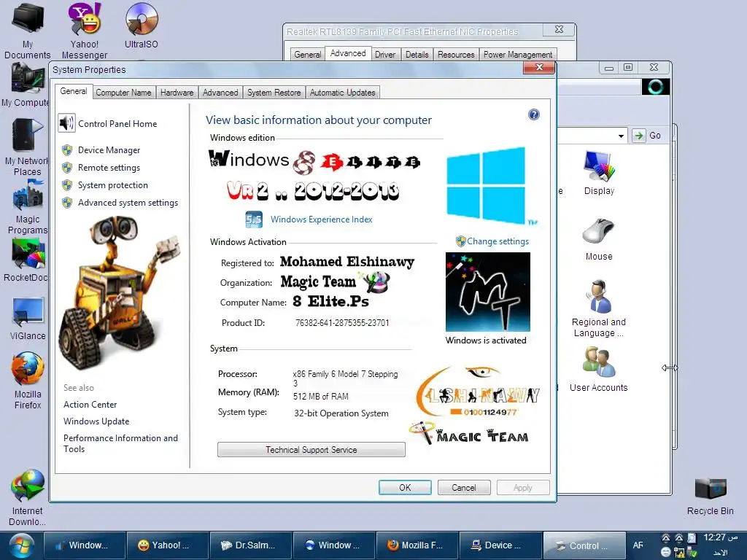Screen dimensions: 747x560
Task: Switch to the Dr.Salm... taskbar button
Action: (x=250, y=545)
